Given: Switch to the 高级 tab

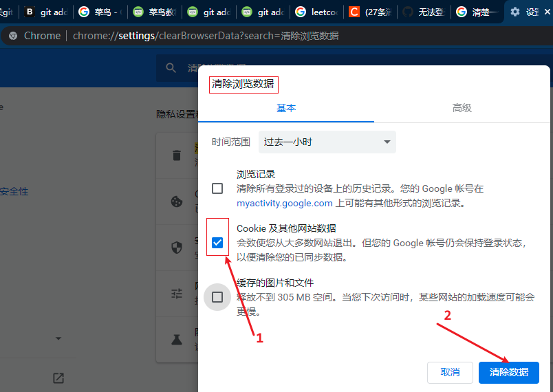Looking at the screenshot, I should tap(462, 108).
